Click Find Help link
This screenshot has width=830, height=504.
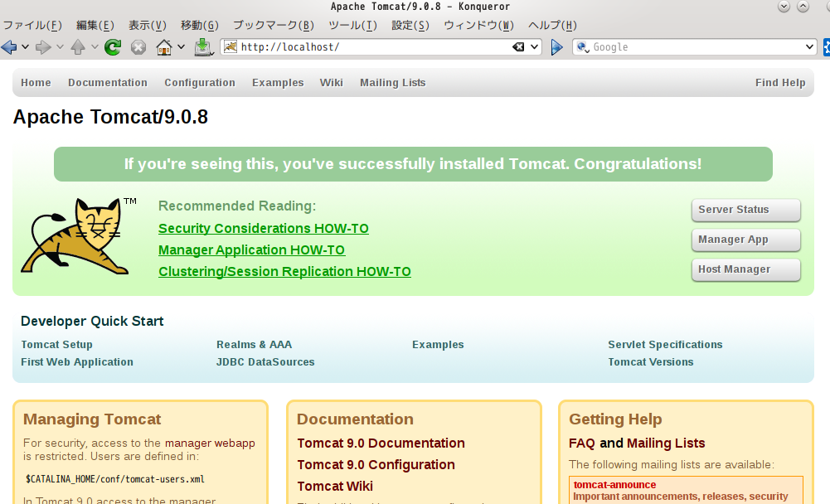pyautogui.click(x=780, y=83)
